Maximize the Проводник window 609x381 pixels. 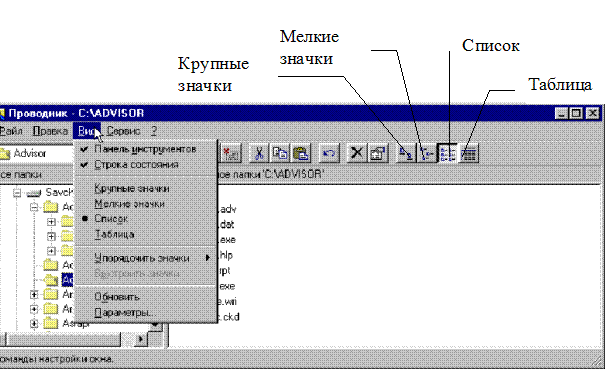[576, 113]
